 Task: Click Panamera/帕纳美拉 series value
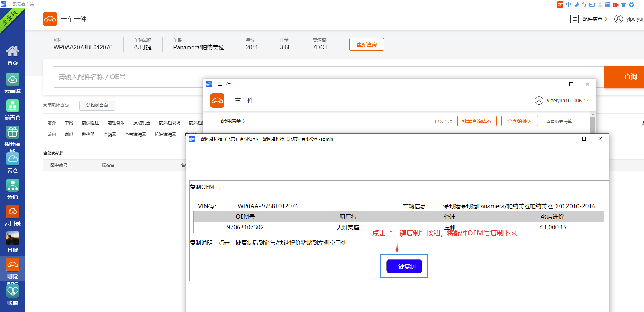[199, 47]
